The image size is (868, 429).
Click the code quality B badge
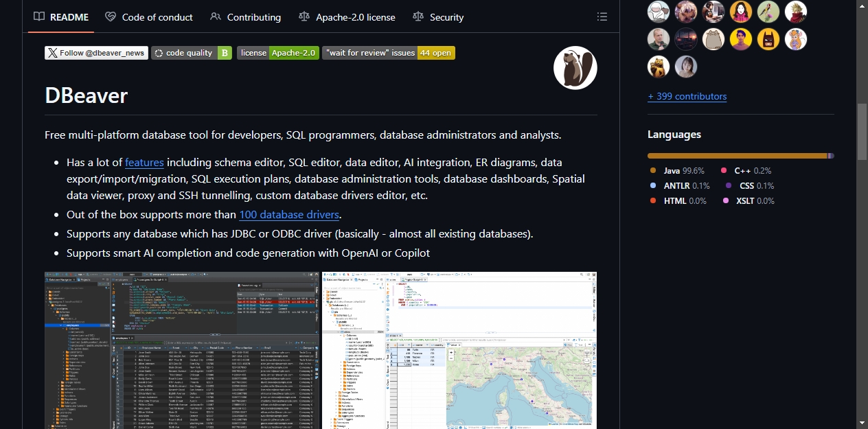192,53
